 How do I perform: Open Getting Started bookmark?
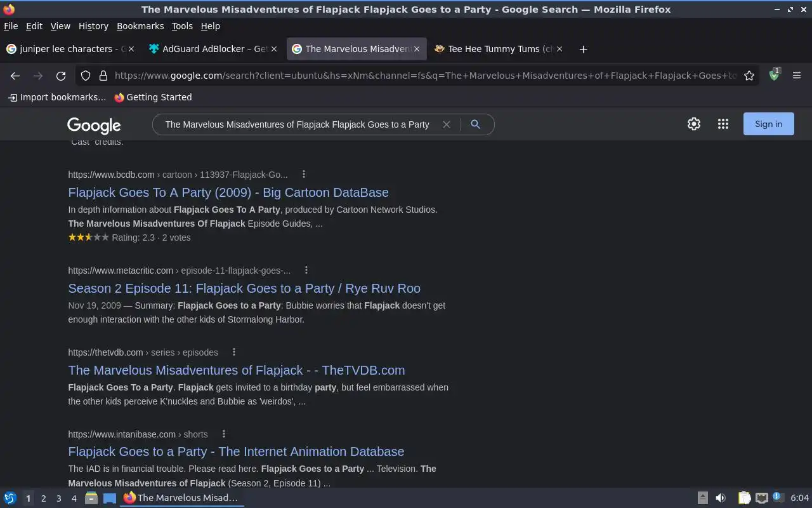point(153,97)
